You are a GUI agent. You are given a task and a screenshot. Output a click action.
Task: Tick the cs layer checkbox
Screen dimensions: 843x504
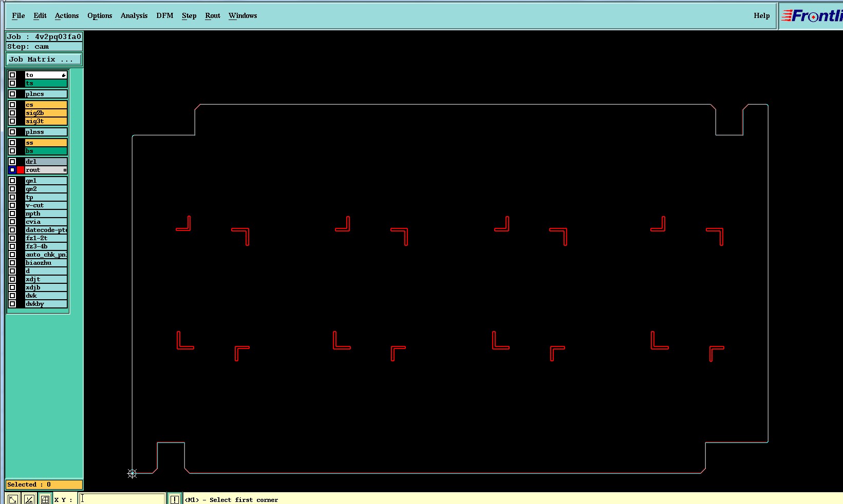[12, 105]
